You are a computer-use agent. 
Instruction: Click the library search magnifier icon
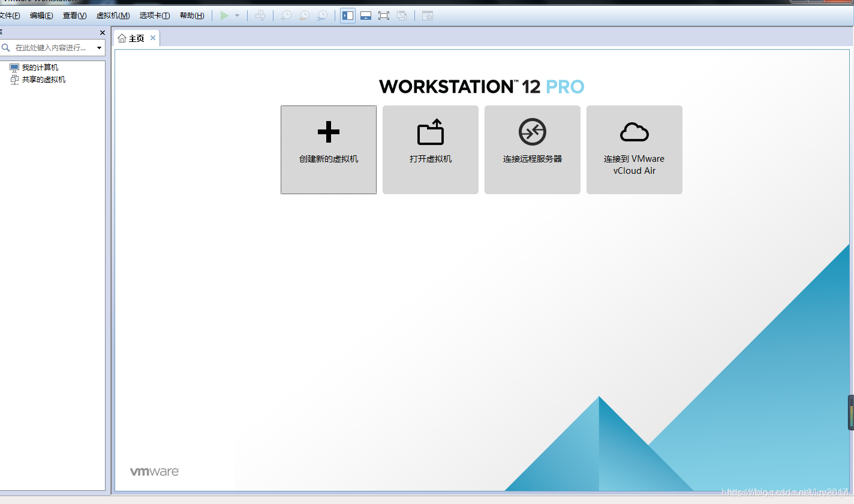(x=6, y=47)
